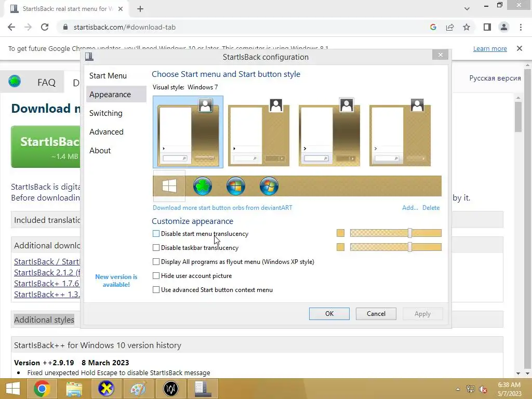Dismiss the Chrome update notification bar
Image resolution: width=532 pixels, height=399 pixels.
tap(520, 48)
